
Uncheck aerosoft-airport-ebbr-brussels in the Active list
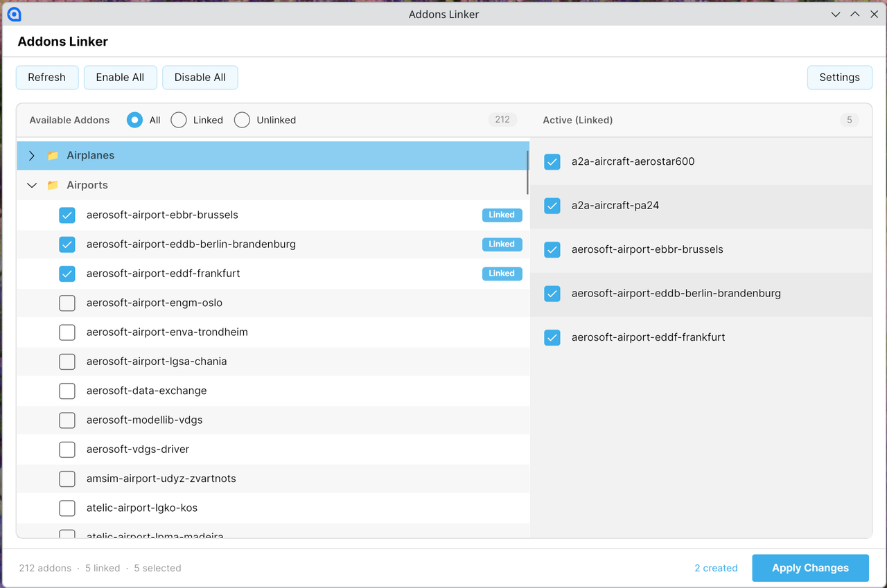click(x=552, y=249)
